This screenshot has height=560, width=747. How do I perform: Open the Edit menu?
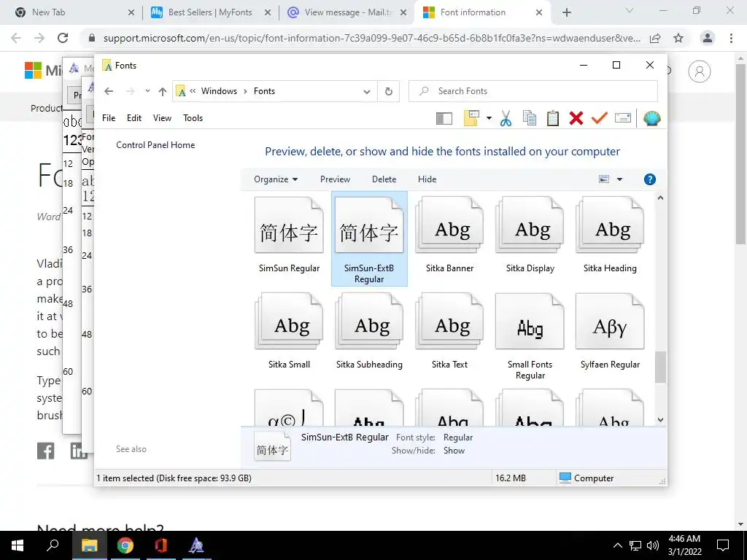click(x=134, y=118)
